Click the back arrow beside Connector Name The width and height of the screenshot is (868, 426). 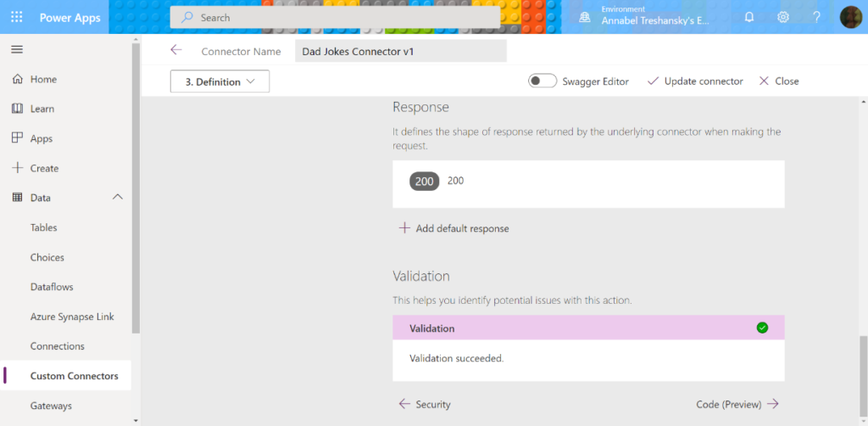click(x=176, y=50)
